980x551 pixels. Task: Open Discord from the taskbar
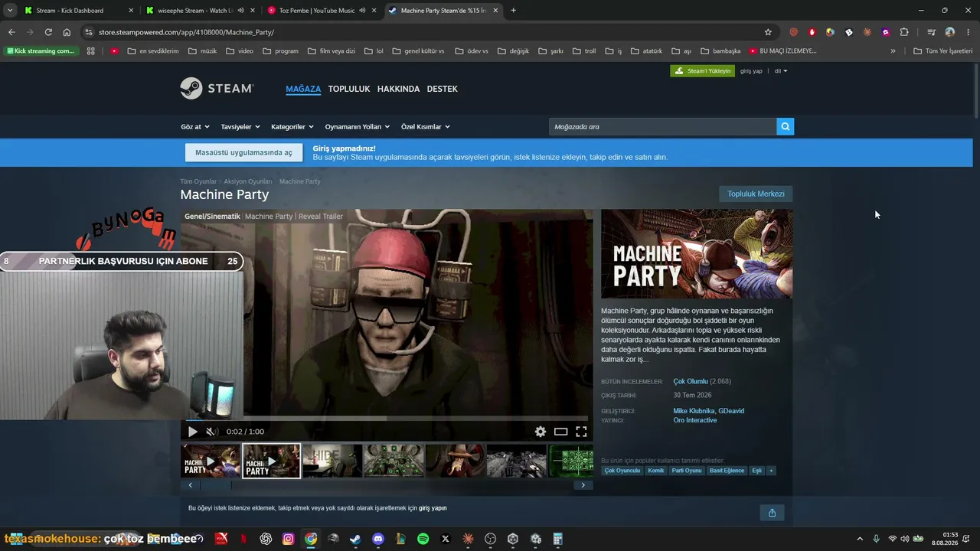pyautogui.click(x=377, y=539)
